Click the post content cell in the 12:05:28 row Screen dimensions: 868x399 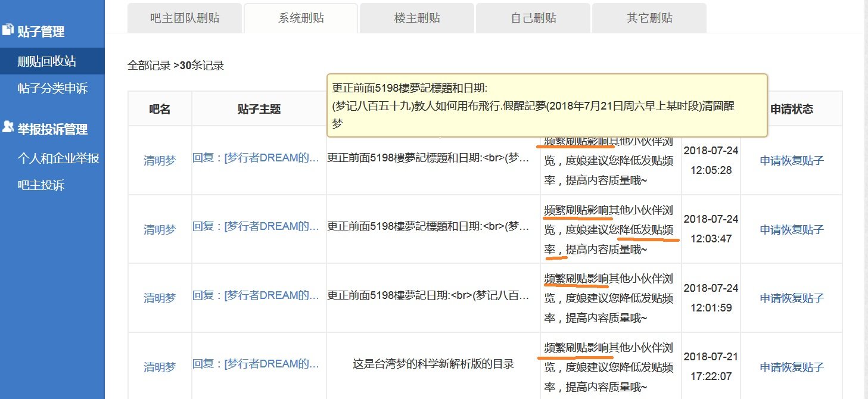pos(433,161)
